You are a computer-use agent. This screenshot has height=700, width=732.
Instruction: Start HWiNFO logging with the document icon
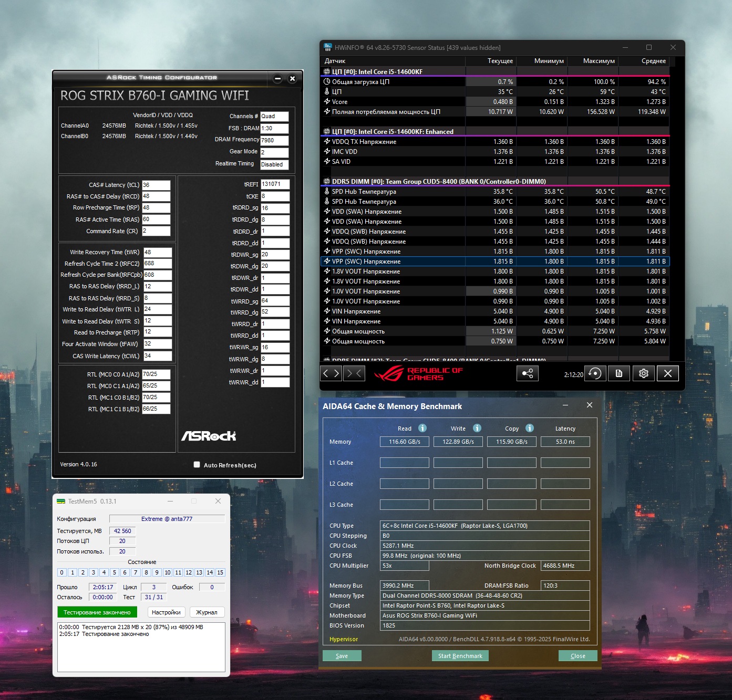[x=619, y=373]
